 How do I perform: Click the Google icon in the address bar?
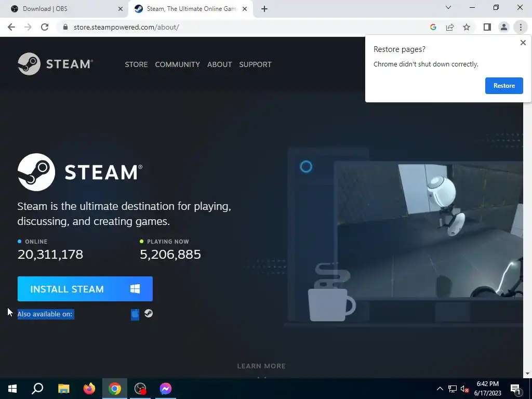(x=433, y=27)
